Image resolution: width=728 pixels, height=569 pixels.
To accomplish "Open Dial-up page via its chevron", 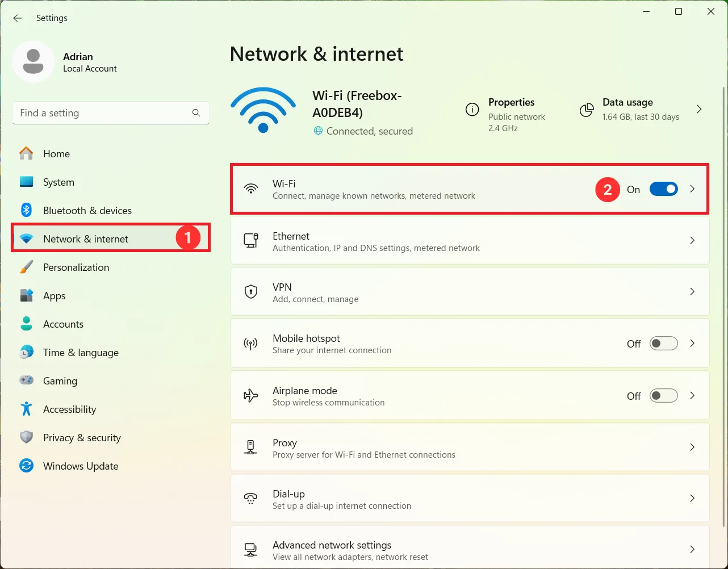I will [692, 499].
